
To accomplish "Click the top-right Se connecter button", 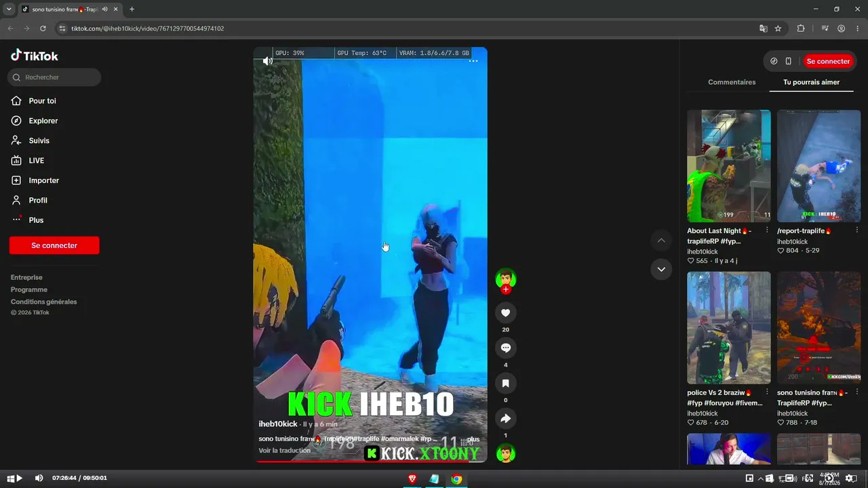I will point(828,61).
